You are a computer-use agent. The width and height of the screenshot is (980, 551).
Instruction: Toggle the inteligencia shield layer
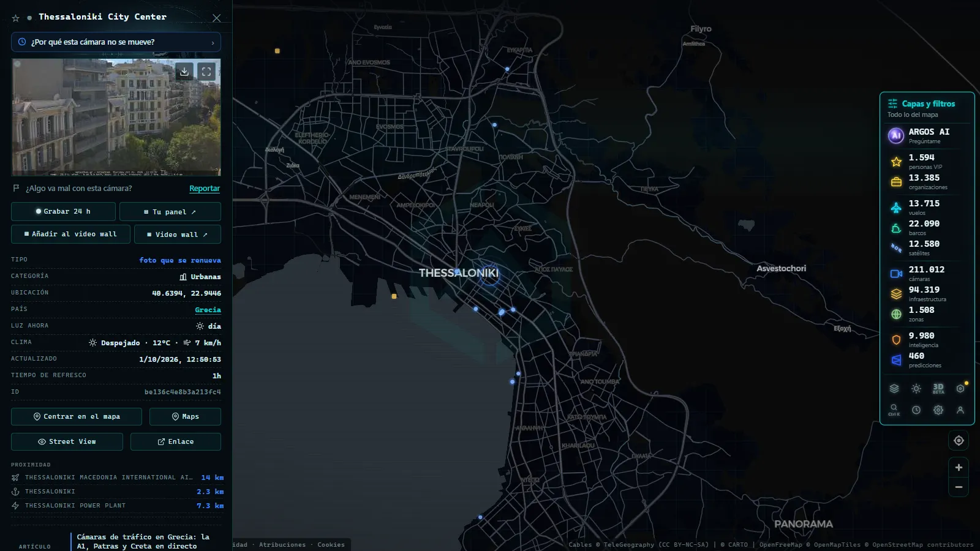(x=927, y=340)
